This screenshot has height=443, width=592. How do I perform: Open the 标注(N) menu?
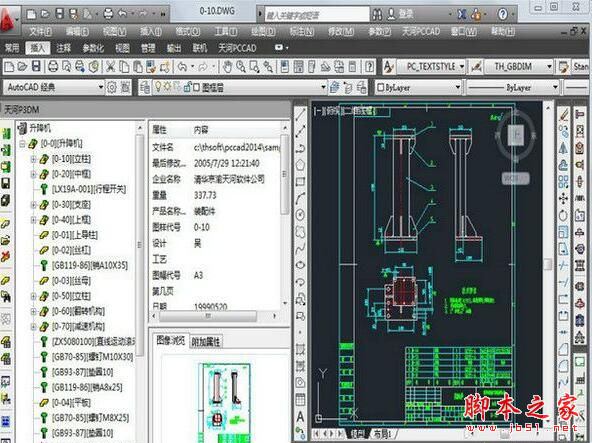302,31
